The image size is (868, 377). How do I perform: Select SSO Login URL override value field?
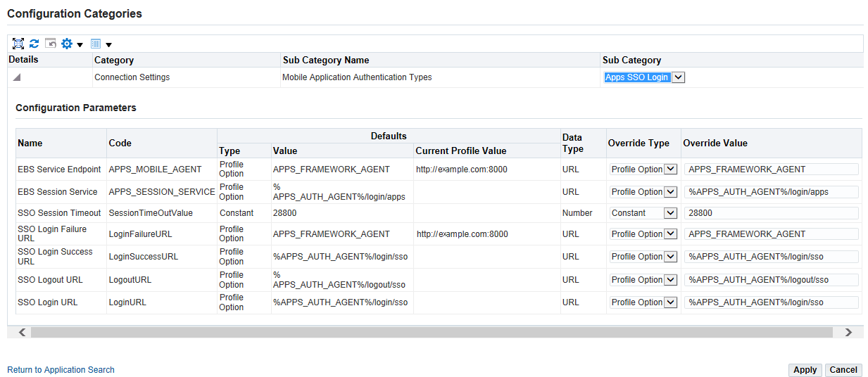(772, 302)
